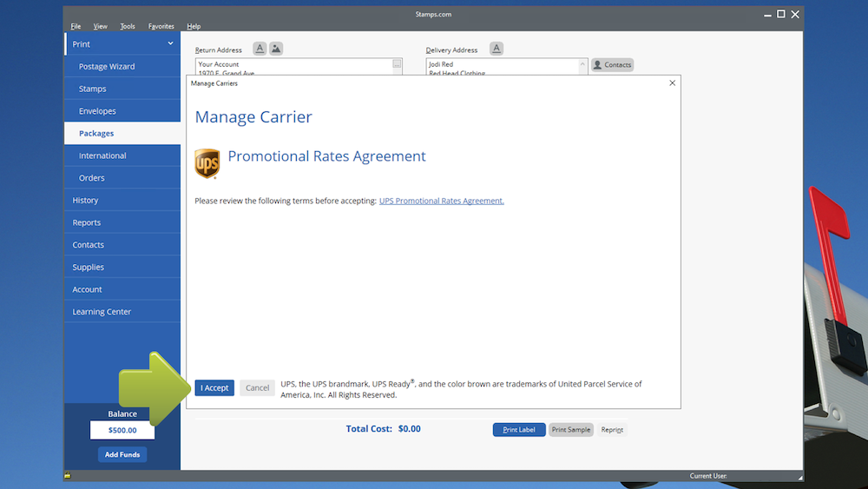Open the Favorites menu

point(161,27)
